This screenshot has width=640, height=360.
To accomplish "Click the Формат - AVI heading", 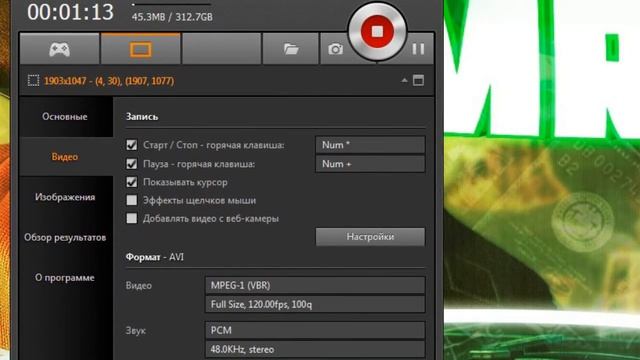I will click(x=155, y=257).
